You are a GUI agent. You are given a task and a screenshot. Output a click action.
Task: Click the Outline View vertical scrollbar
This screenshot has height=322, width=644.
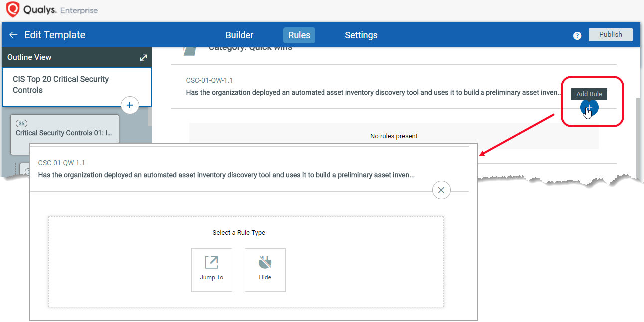point(149,117)
